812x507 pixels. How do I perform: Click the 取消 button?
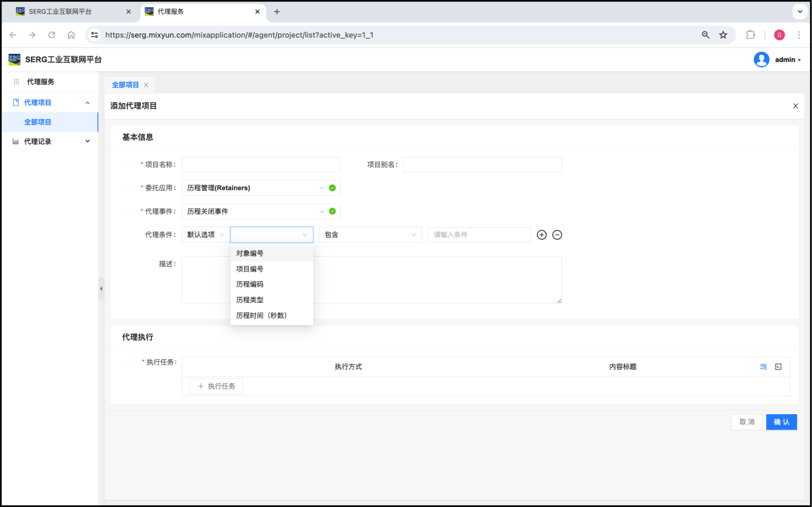coord(747,422)
